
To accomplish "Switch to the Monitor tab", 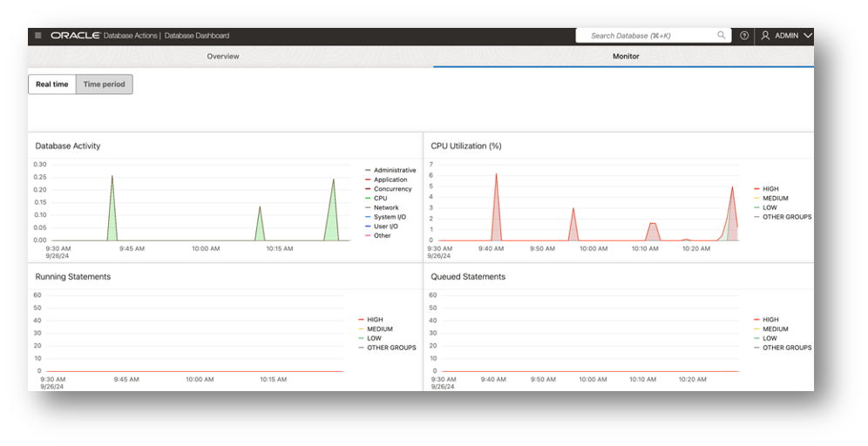I will tap(626, 56).
